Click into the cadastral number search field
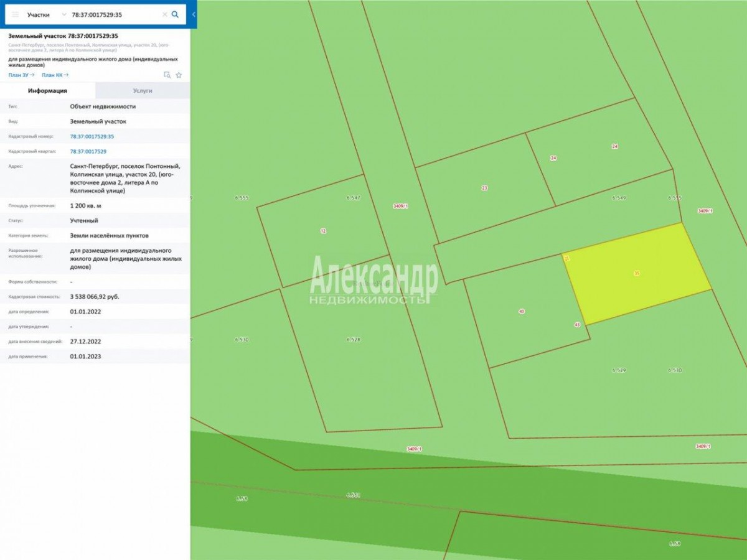This screenshot has width=747, height=560. click(115, 14)
